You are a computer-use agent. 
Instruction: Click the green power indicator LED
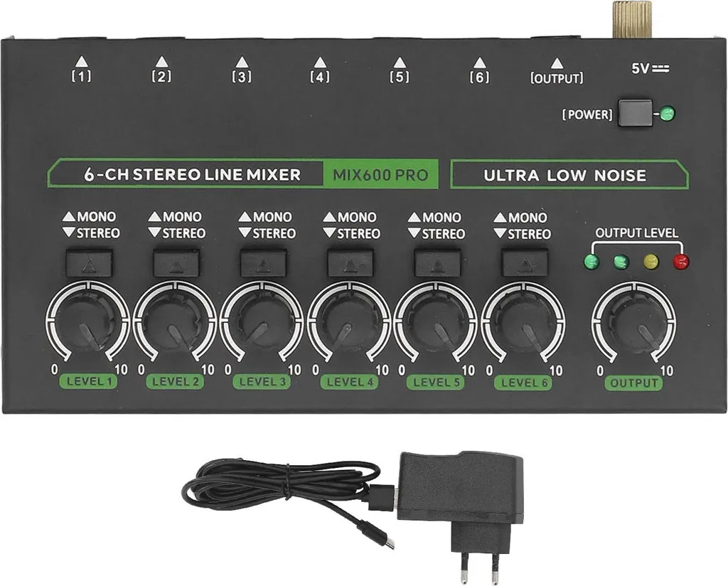tap(668, 114)
